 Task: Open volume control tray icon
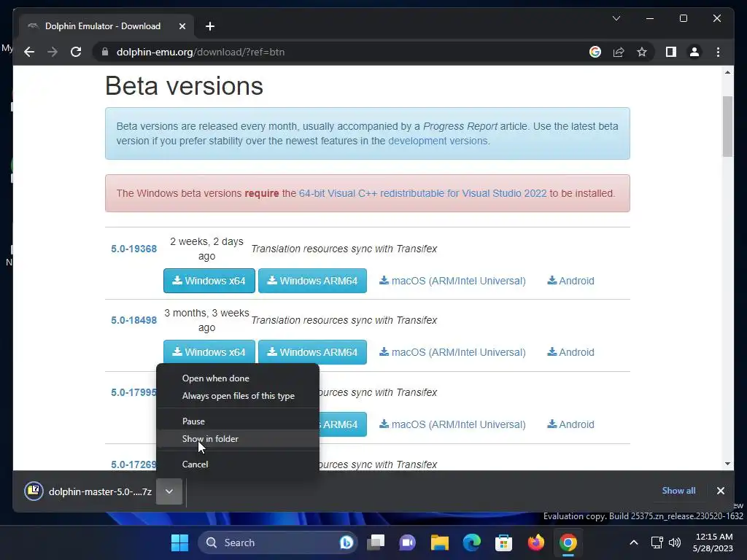(675, 542)
